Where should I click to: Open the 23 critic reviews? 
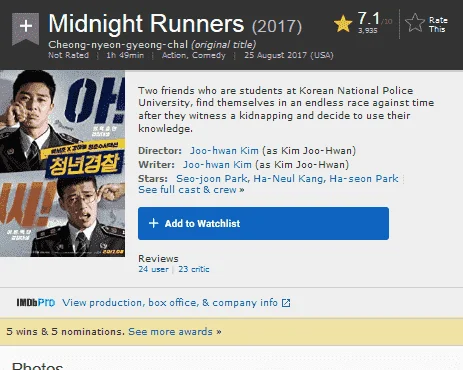[194, 269]
